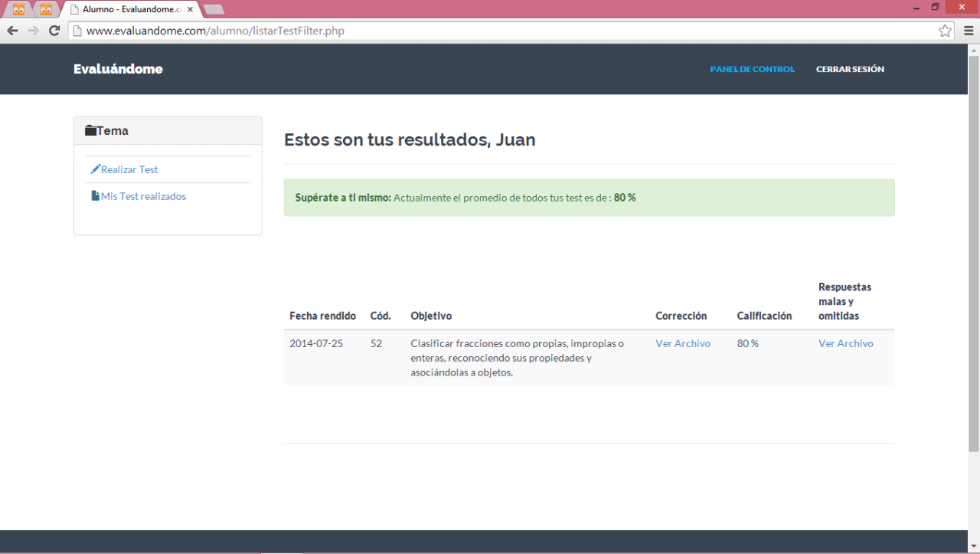Open the Evaluándome home brand link
The width and height of the screenshot is (980, 554).
tap(118, 69)
